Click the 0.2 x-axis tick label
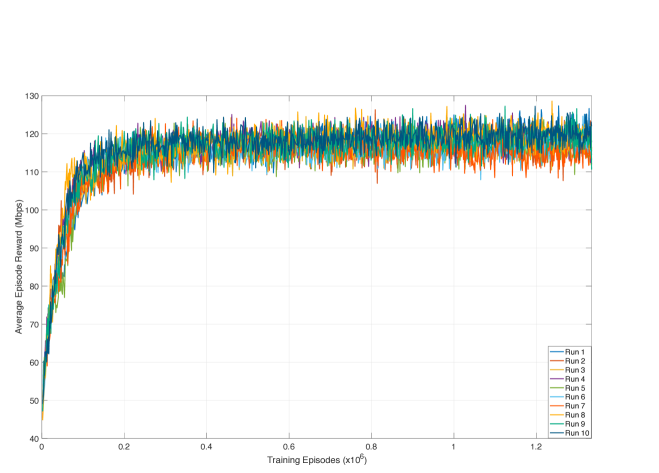659x473 pixels. coord(124,447)
